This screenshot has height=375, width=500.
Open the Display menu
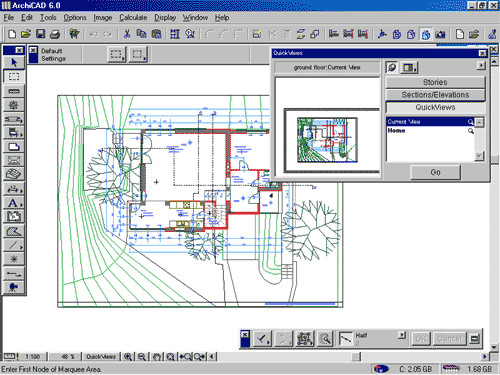[165, 18]
